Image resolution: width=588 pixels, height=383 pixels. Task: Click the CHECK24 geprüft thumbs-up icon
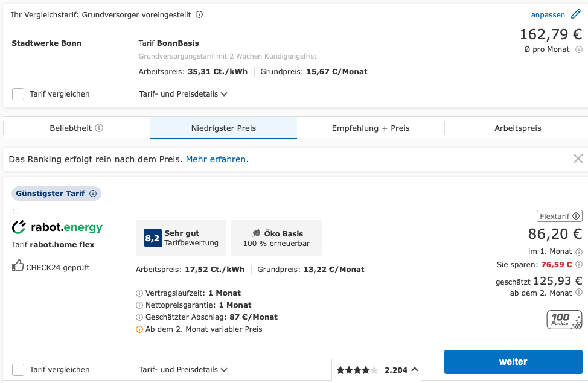point(18,266)
